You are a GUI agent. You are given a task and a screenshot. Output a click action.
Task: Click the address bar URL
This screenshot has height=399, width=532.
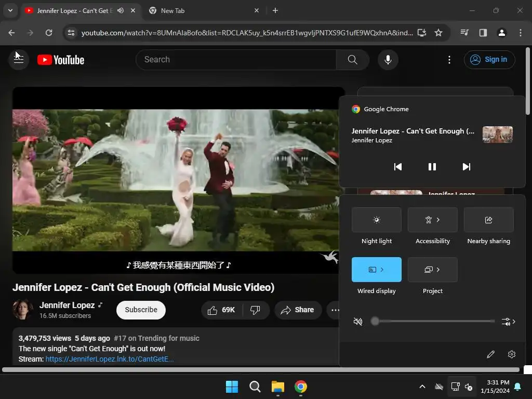[x=247, y=33]
